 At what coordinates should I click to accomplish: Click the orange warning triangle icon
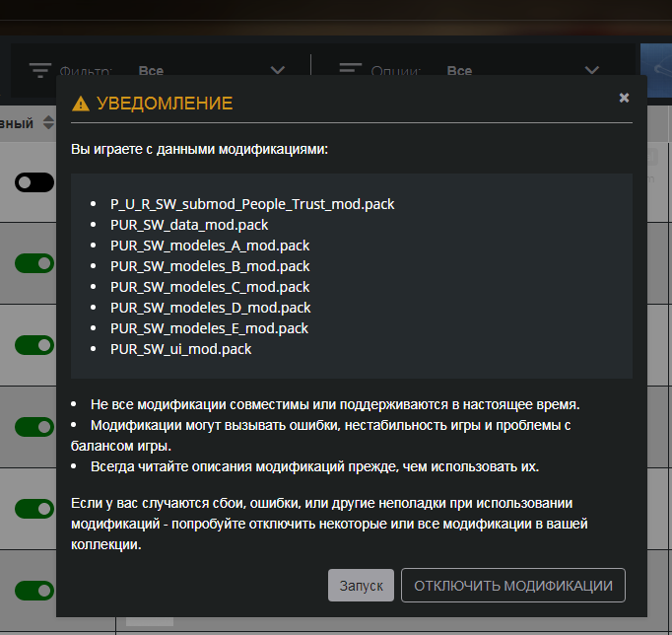(81, 104)
